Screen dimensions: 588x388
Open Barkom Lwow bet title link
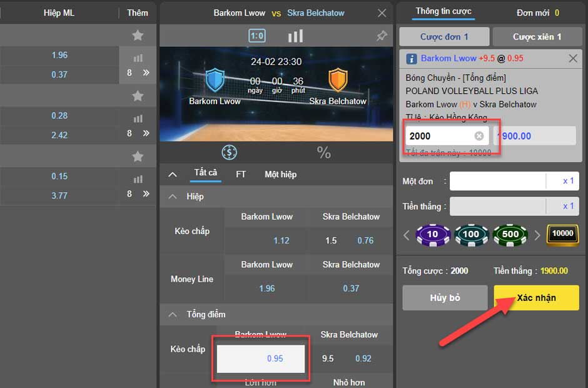[x=449, y=58]
